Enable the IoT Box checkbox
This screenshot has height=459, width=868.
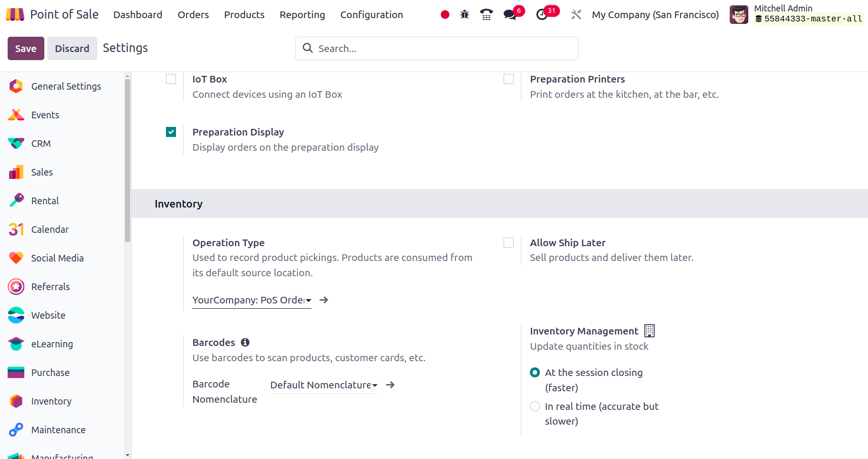click(171, 79)
